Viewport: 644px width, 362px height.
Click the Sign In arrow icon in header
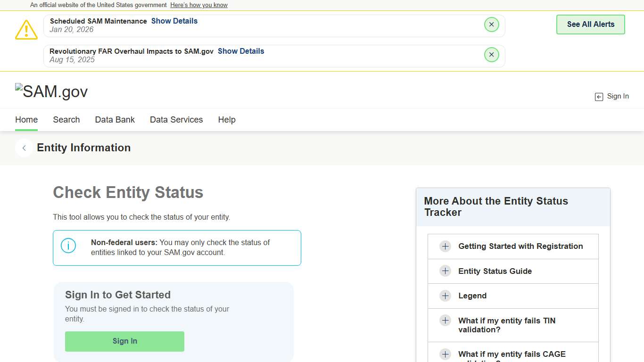pos(599,96)
